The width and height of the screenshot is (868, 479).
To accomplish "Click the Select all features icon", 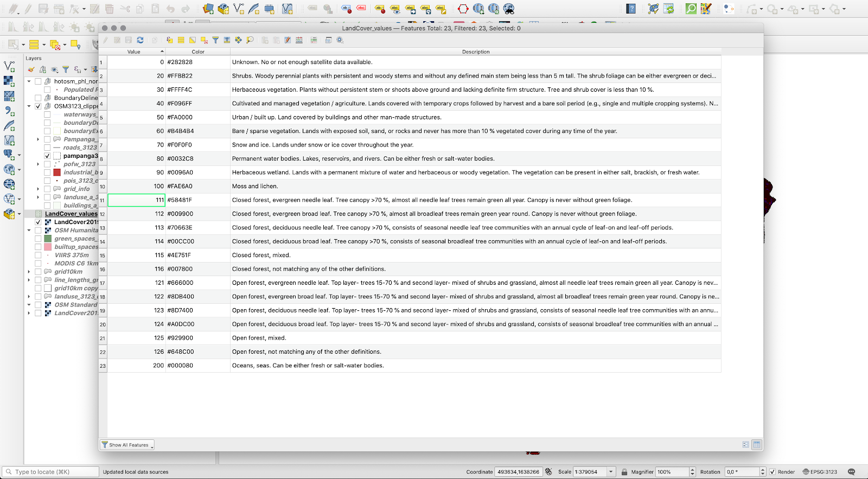I will coord(181,40).
